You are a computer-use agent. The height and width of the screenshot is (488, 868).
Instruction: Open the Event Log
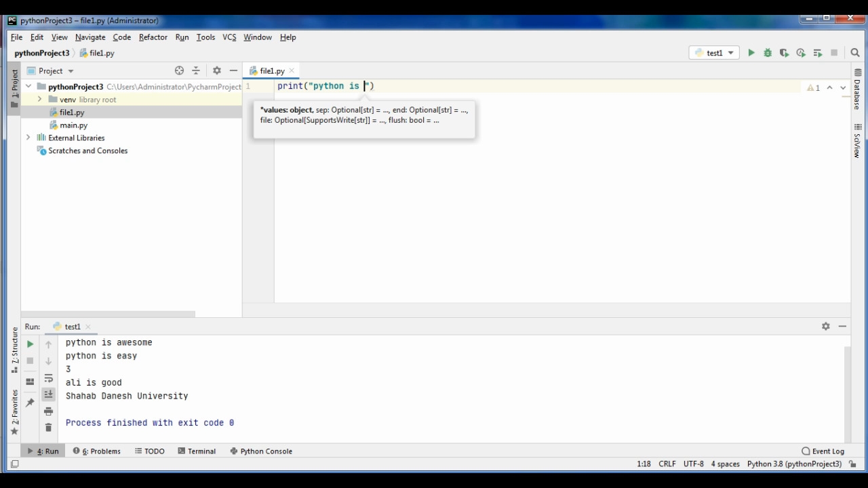[x=823, y=451]
